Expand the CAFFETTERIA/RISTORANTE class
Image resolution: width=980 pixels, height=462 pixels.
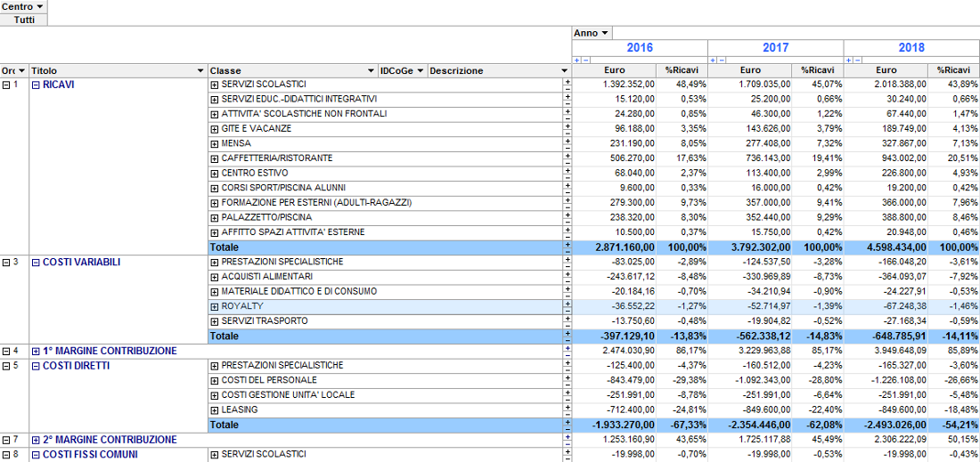coord(215,159)
